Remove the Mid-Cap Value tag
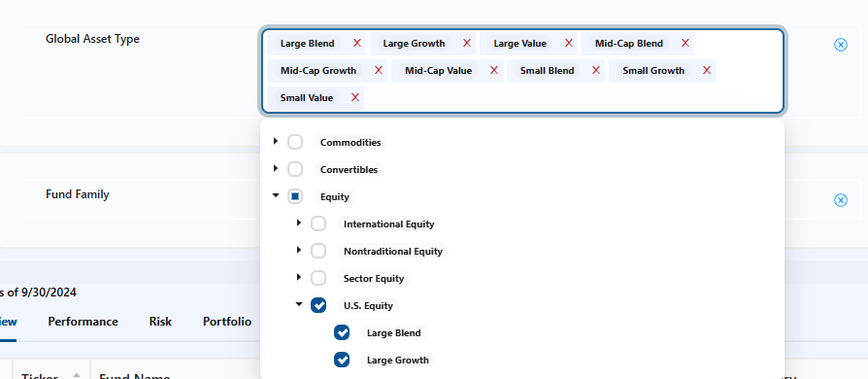The height and width of the screenshot is (379, 868). (x=494, y=70)
